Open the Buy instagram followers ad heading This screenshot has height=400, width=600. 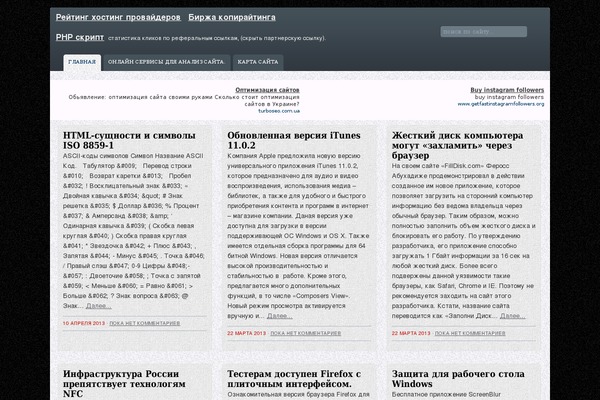(507, 90)
